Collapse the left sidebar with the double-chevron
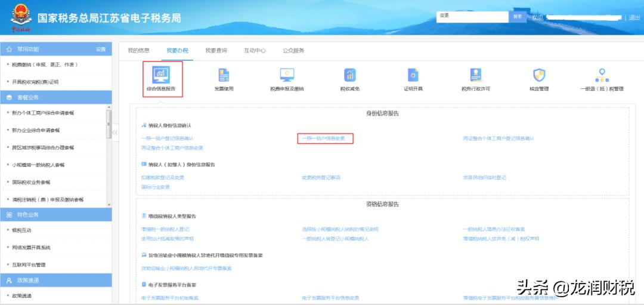 point(115,133)
